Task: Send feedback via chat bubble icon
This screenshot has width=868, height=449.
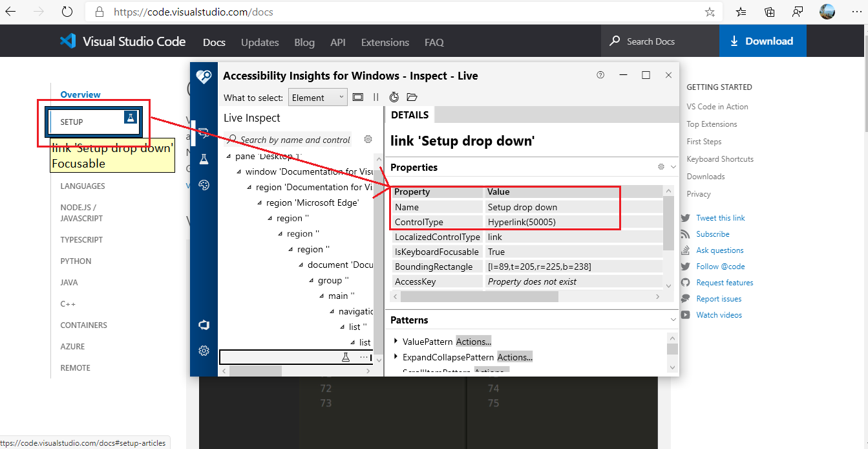Action: (204, 325)
